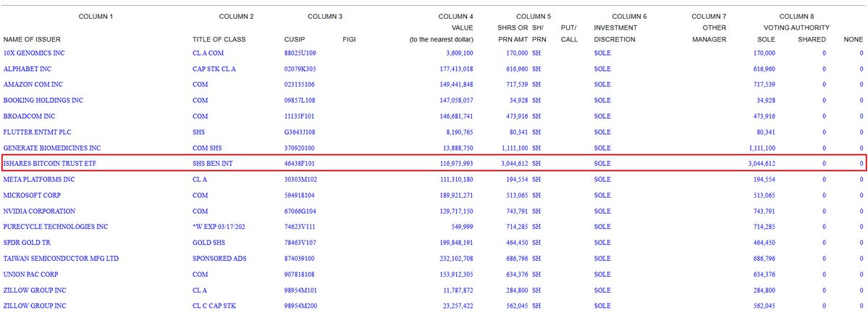868x323 pixels.
Task: Click CUSIP 98954M200 for Zillow Class C
Action: [300, 306]
